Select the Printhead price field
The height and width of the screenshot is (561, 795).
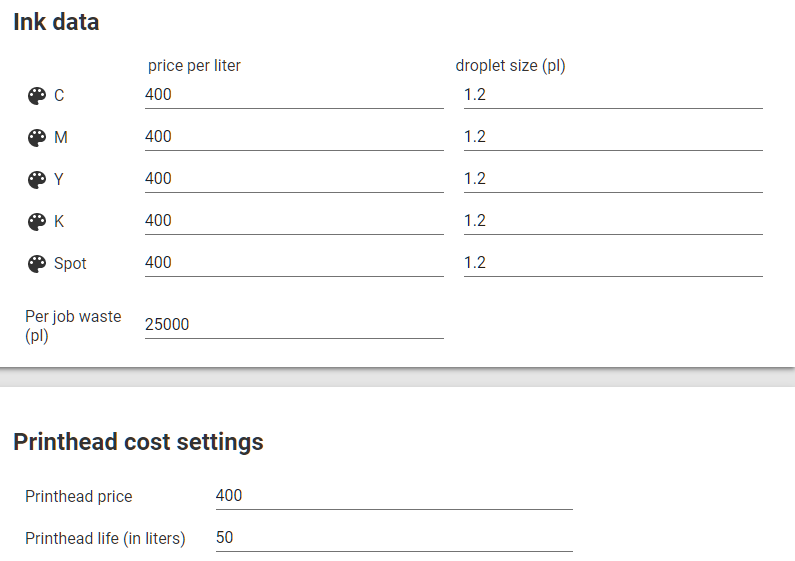394,496
